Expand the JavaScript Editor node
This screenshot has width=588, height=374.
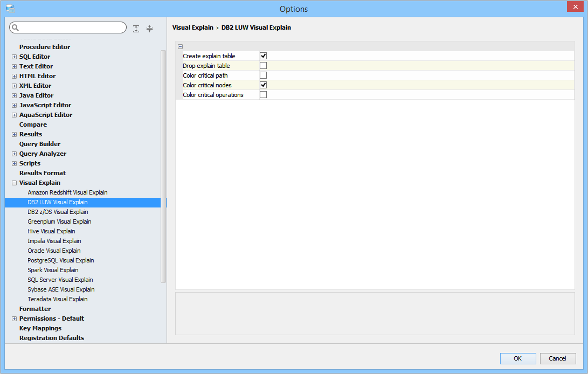click(x=14, y=106)
